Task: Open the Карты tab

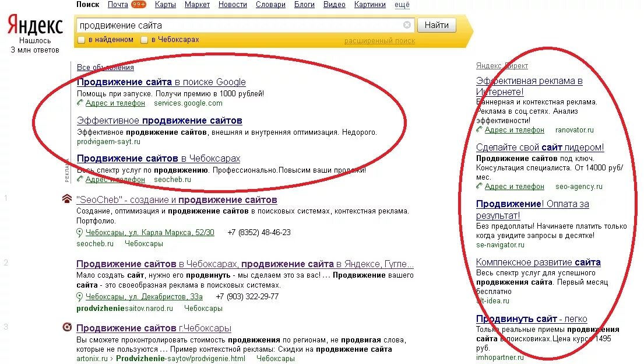Action: pyautogui.click(x=165, y=5)
